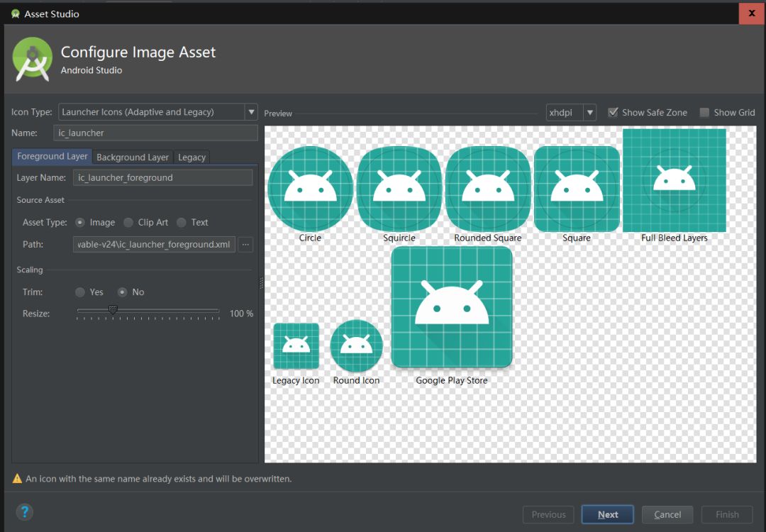Click the 'Squircle' caption
This screenshot has height=532, width=766.
399,238
